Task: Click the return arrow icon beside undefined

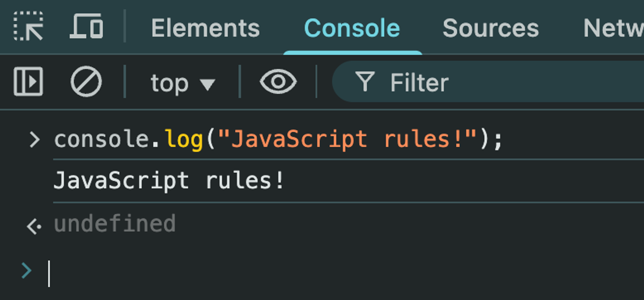Action: coord(34,226)
